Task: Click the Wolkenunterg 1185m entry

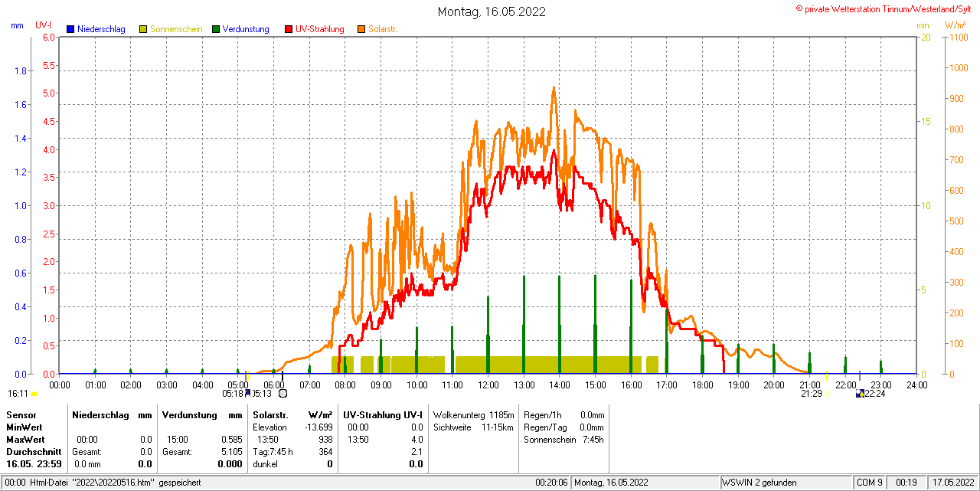Action: 474,414
